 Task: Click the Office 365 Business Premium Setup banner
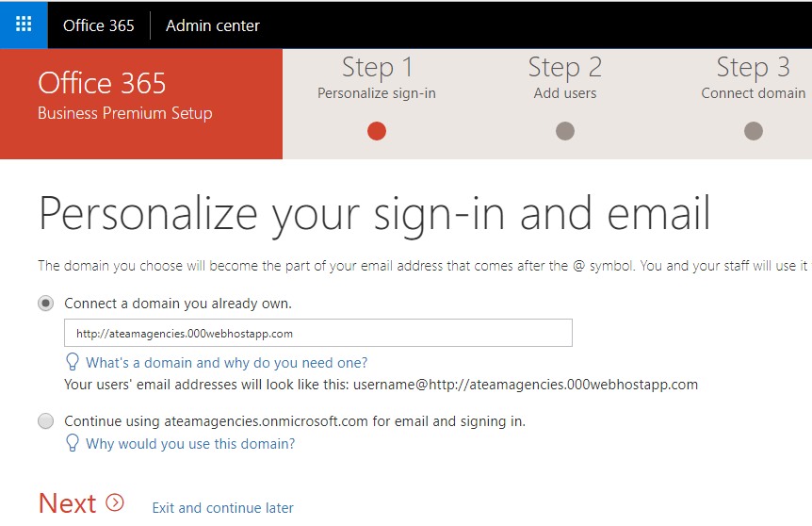141,105
